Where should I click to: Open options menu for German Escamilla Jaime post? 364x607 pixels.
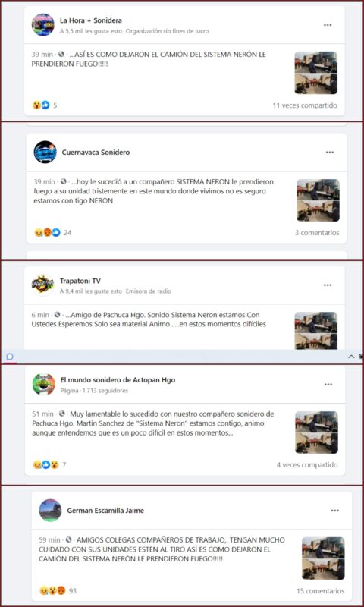335,511
